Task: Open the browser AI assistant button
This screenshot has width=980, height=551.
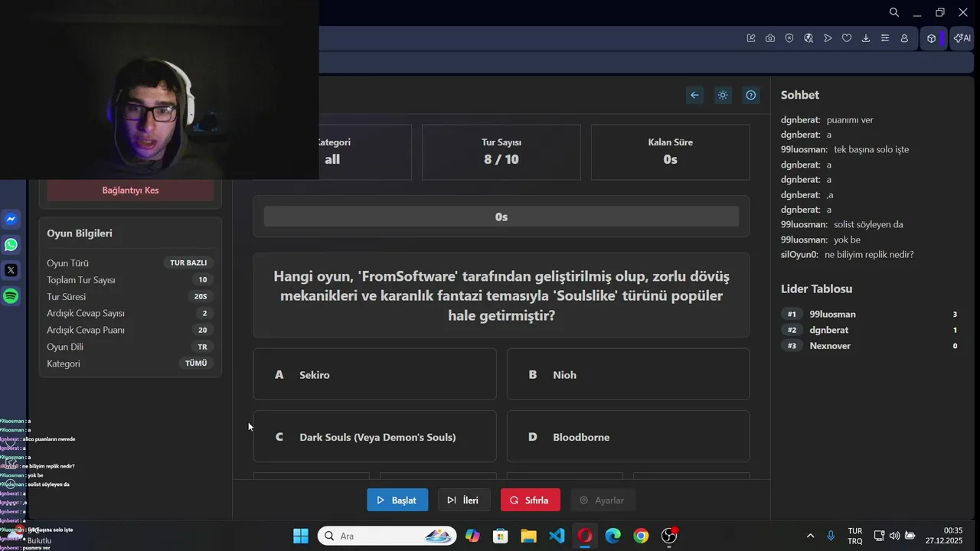Action: (962, 38)
